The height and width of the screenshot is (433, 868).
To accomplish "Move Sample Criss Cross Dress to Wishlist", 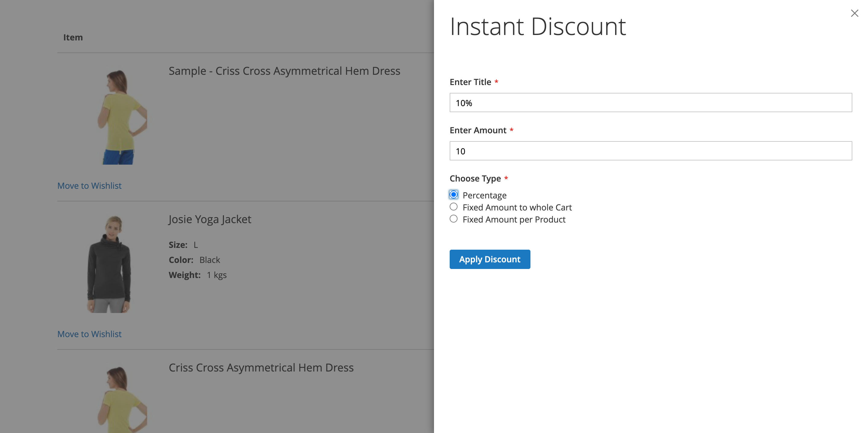I will pyautogui.click(x=89, y=186).
